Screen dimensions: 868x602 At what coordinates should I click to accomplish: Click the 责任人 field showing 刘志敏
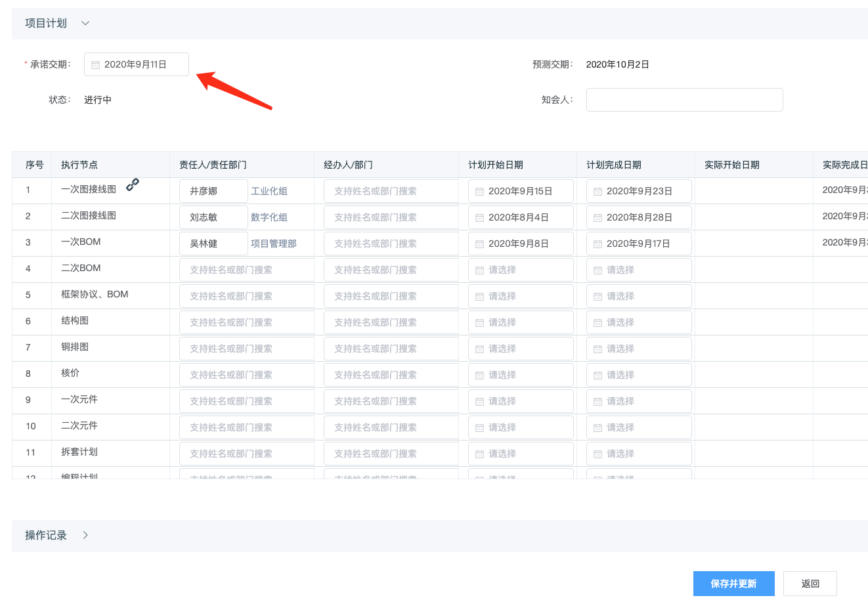pyautogui.click(x=213, y=217)
